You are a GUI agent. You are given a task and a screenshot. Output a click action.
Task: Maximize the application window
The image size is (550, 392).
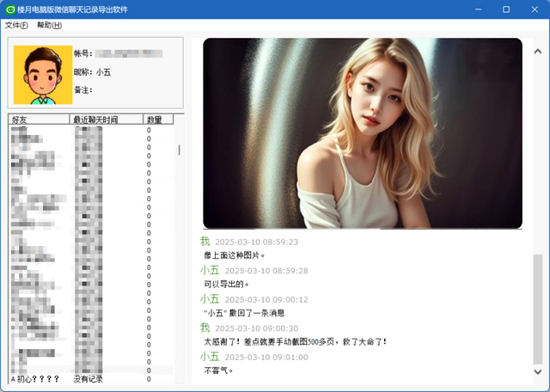pos(506,9)
